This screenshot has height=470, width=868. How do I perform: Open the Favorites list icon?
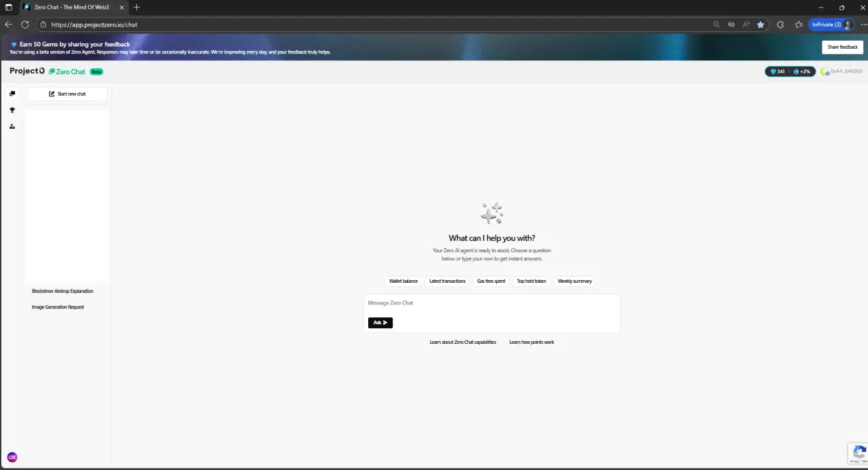click(x=799, y=24)
